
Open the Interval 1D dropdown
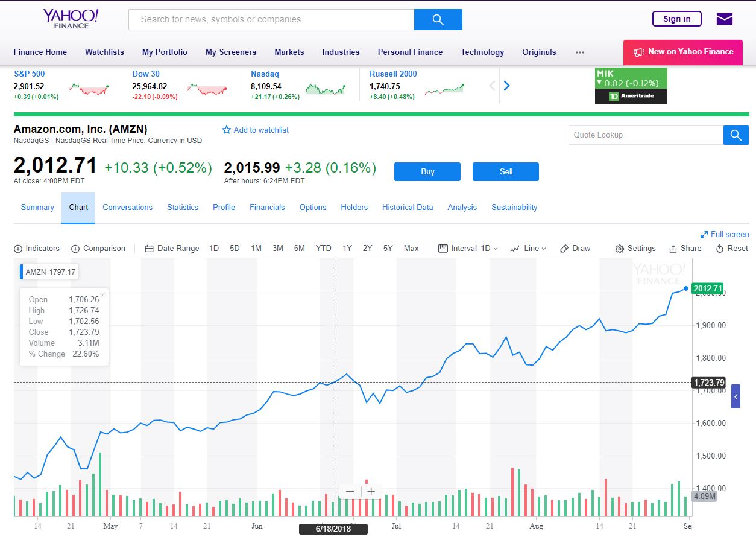pyautogui.click(x=468, y=249)
